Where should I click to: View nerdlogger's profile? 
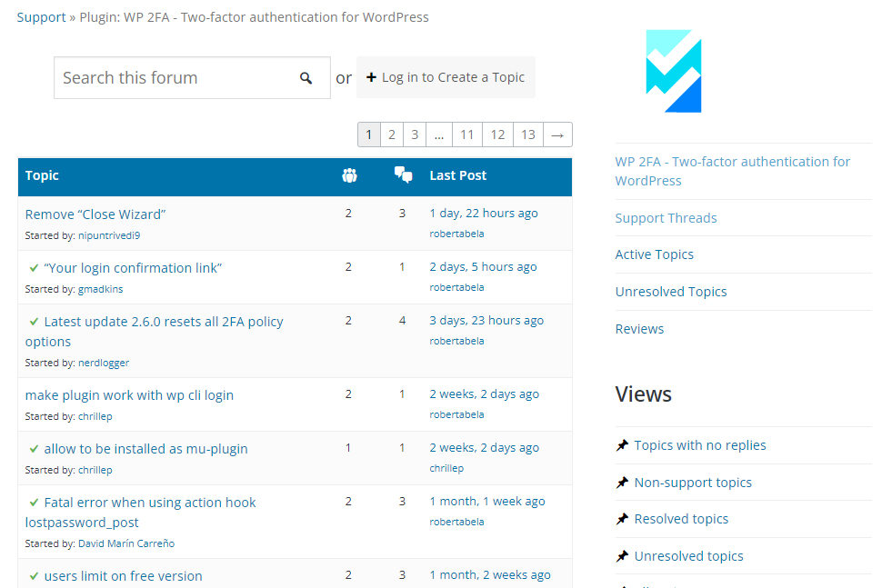pos(104,363)
